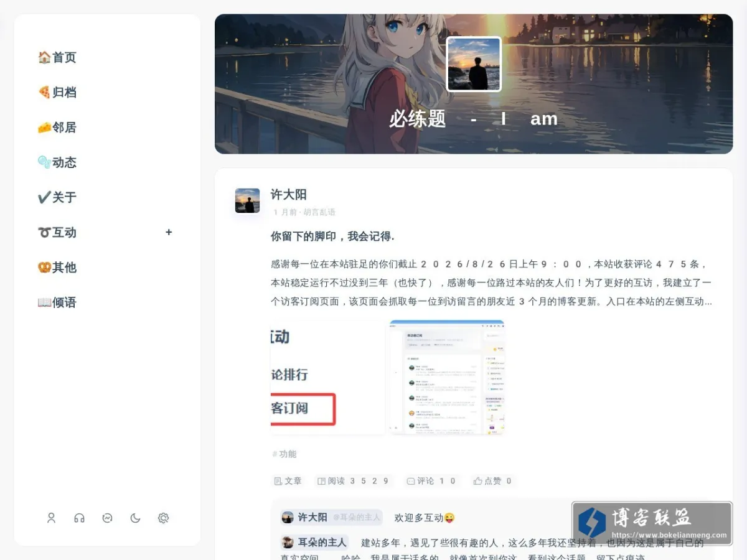
Task: Open the second post screenshot thumbnail
Action: click(x=447, y=377)
